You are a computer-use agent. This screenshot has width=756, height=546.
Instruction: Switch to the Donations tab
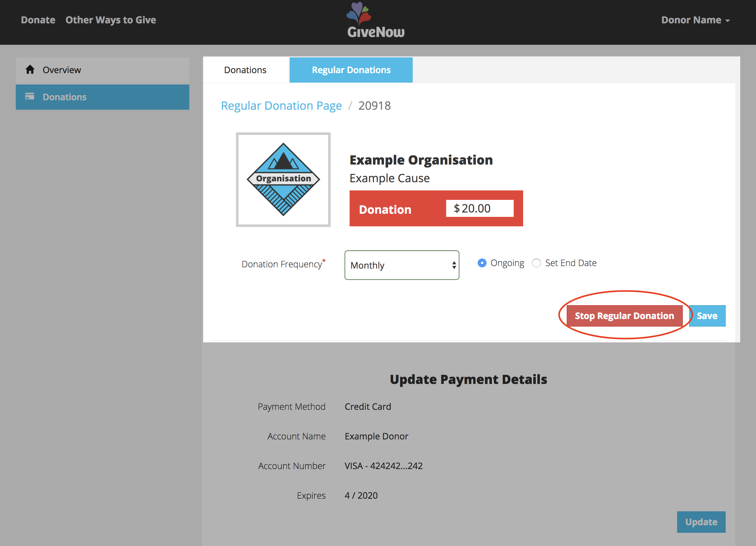245,70
